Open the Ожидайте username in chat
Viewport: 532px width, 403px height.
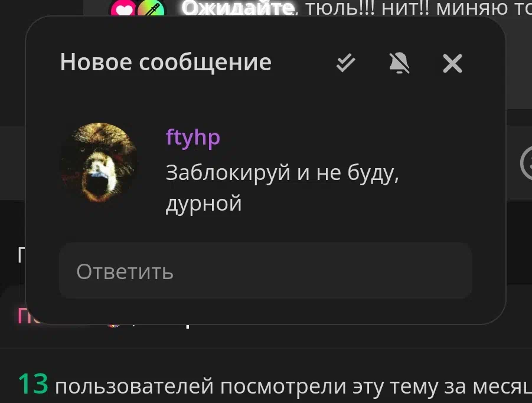(237, 8)
